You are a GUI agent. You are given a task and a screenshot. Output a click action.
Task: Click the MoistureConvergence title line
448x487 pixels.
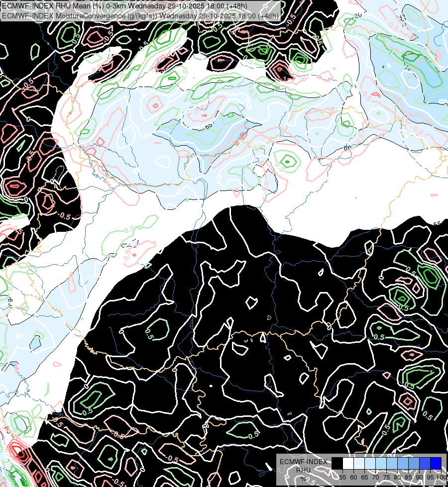point(140,15)
